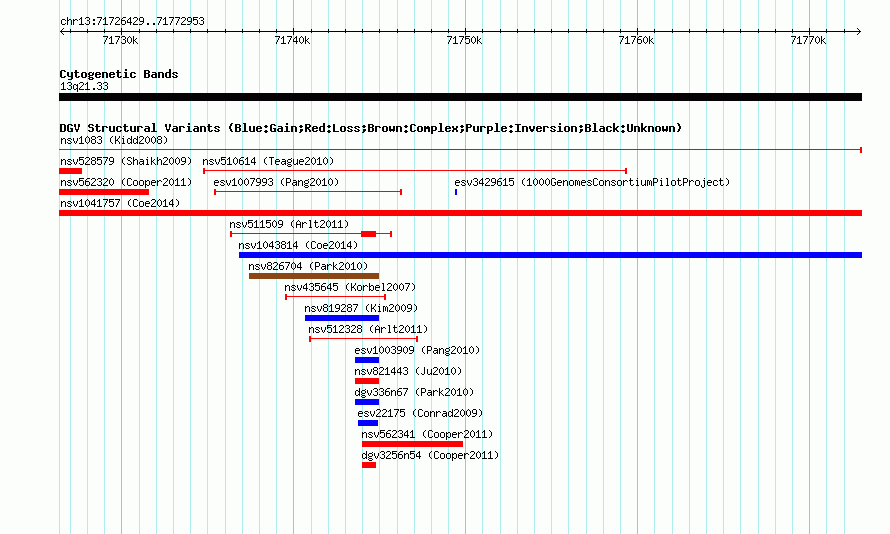Click the small red dgv3256n54 loss bar
Image resolution: width=890 pixels, height=534 pixels.
pos(369,465)
